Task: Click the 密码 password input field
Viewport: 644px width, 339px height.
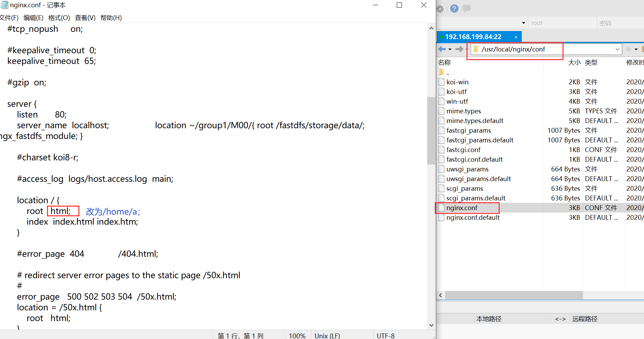Action: pos(621,23)
